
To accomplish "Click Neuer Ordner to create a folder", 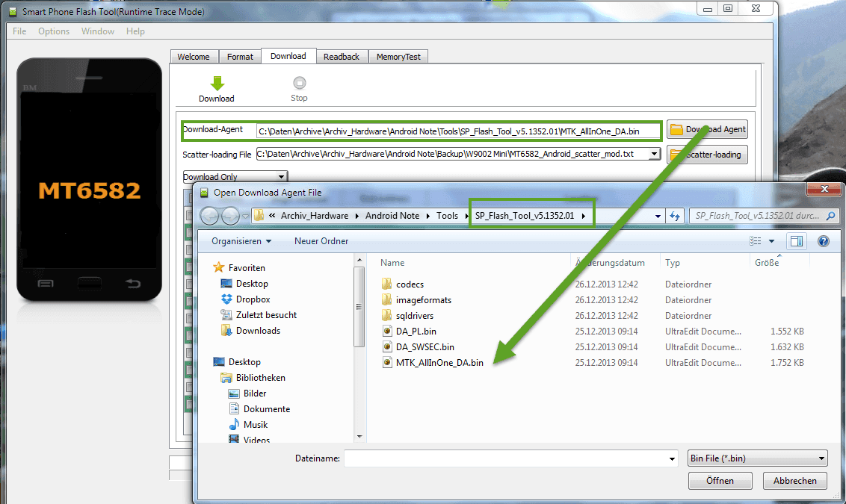I will 321,241.
